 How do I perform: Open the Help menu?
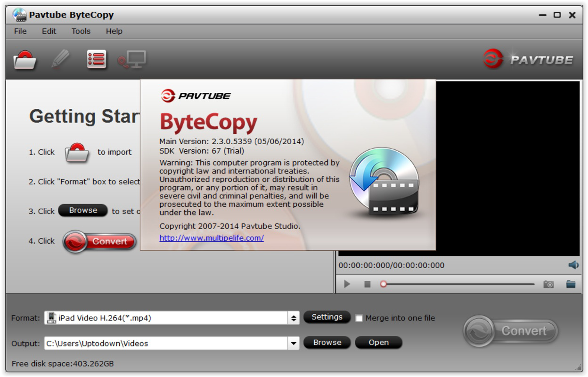[114, 31]
